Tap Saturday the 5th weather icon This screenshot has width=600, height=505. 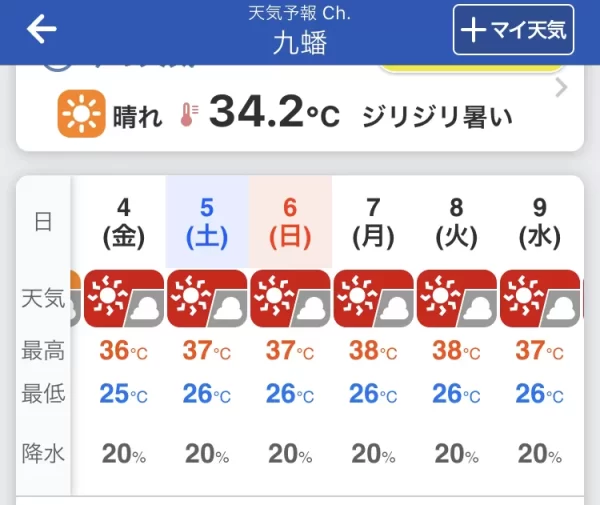(207, 298)
